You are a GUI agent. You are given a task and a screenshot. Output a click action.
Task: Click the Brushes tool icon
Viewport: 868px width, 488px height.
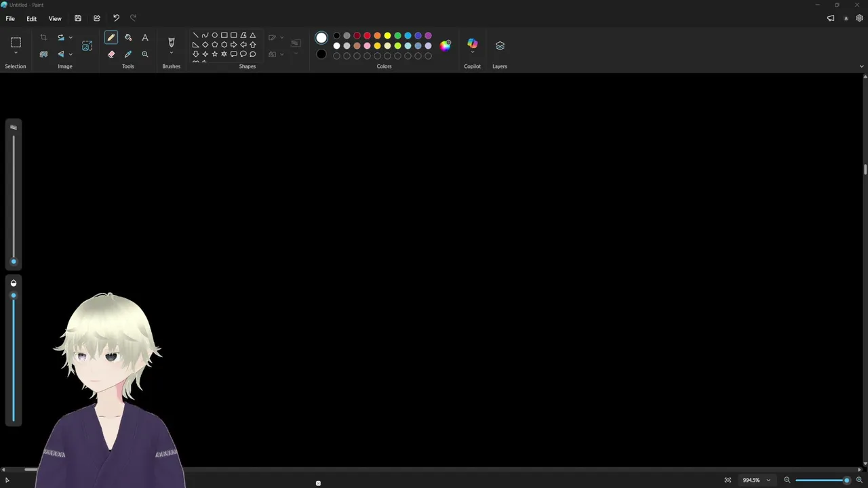click(x=172, y=42)
